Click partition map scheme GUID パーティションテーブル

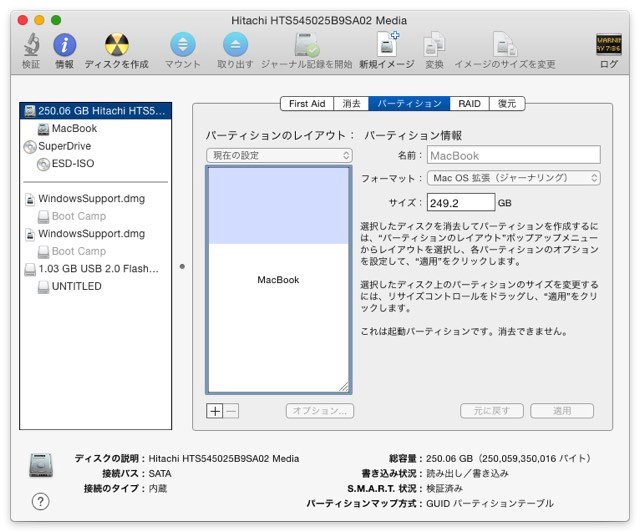pos(490,503)
